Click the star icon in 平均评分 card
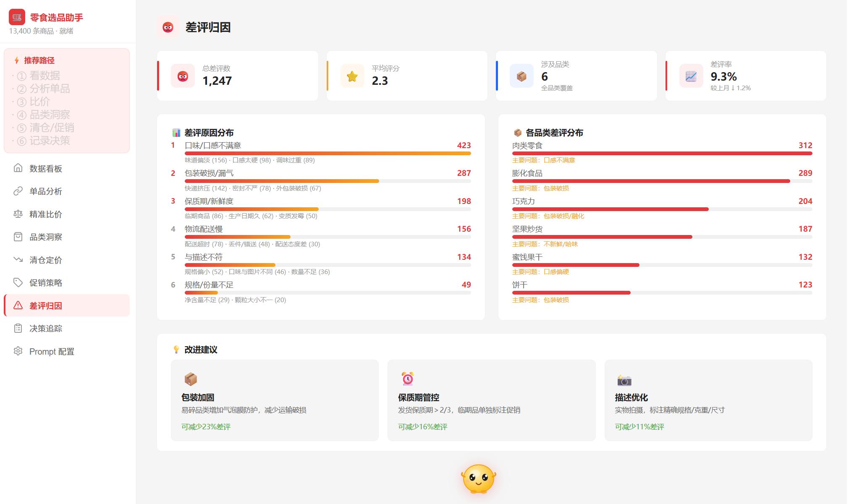This screenshot has width=849, height=504. (x=352, y=76)
